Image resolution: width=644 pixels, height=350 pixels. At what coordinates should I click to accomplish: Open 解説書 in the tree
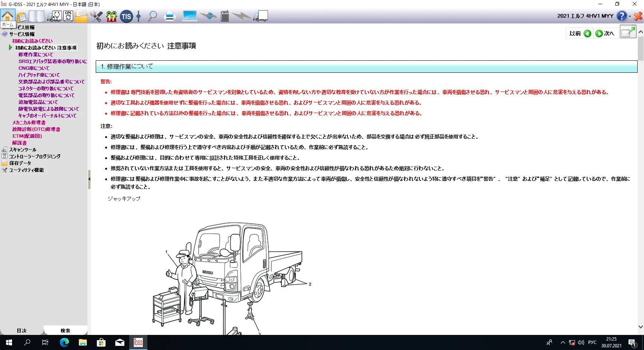click(x=20, y=143)
